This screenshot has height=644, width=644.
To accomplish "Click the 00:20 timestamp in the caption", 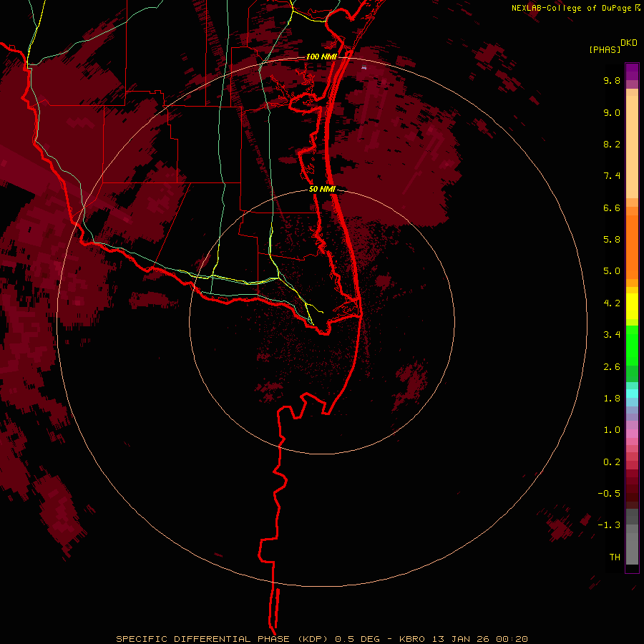I will pos(512,639).
